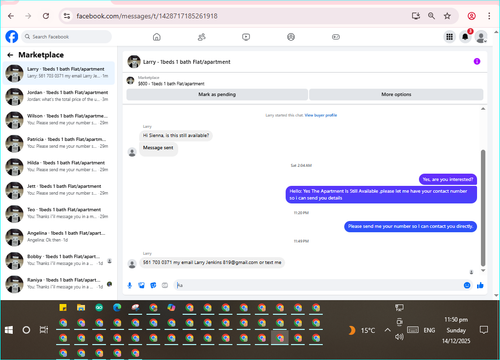Screen dimensions: 500x360
Task: Open the Facebook menu grid icon
Action: [x=450, y=37]
